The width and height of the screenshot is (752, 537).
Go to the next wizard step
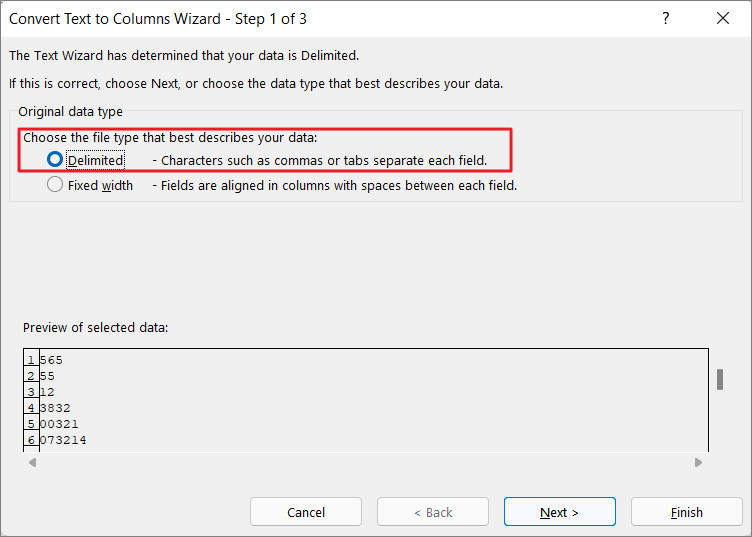pos(559,512)
